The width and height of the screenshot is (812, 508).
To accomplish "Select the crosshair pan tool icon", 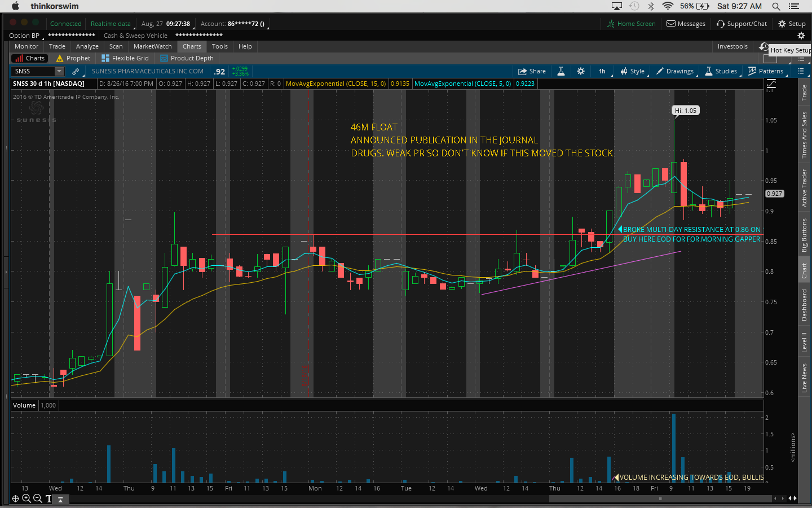I will pos(15,498).
